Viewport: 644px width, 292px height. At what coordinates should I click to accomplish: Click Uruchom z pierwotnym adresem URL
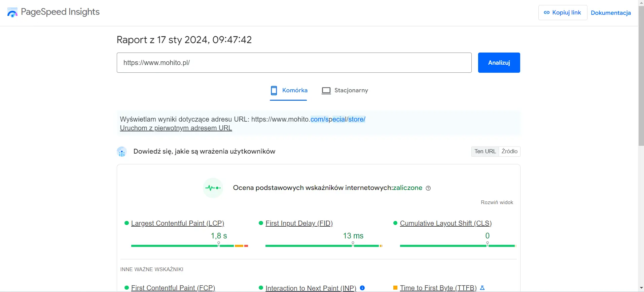176,128
